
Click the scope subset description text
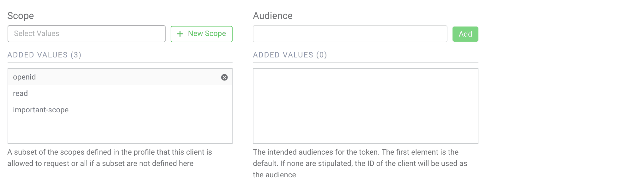110,152
